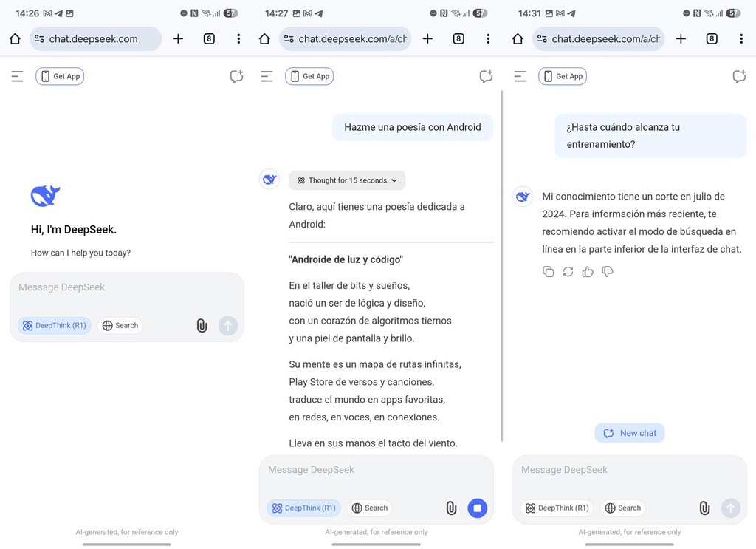Open the sidebar menu in the right screen
This screenshot has width=756, height=549.
pos(520,76)
